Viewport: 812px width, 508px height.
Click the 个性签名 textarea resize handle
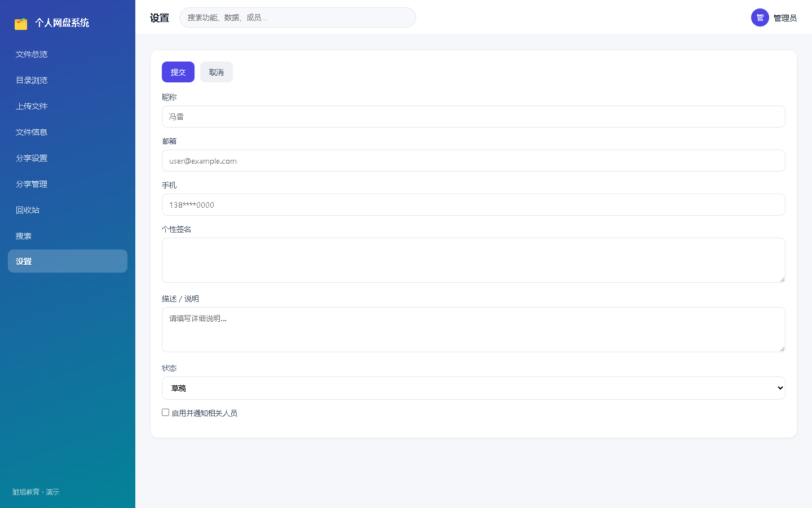pyautogui.click(x=782, y=279)
